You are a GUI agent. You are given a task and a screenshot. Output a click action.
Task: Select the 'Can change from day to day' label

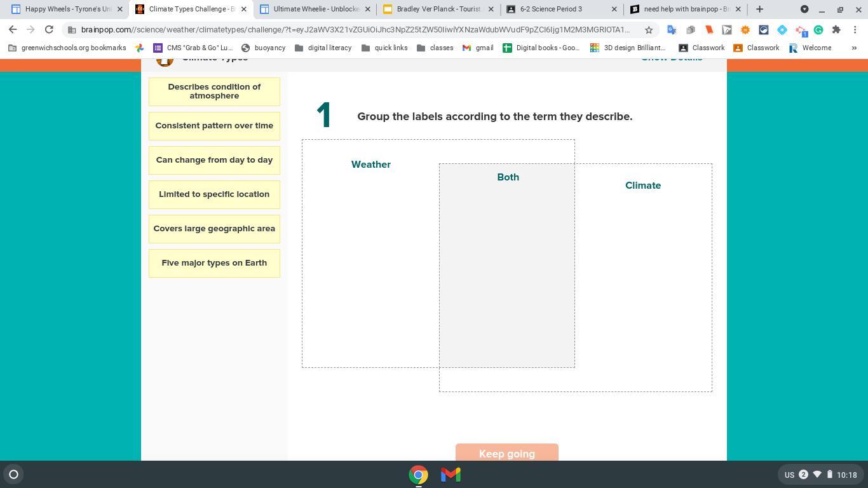pyautogui.click(x=214, y=160)
